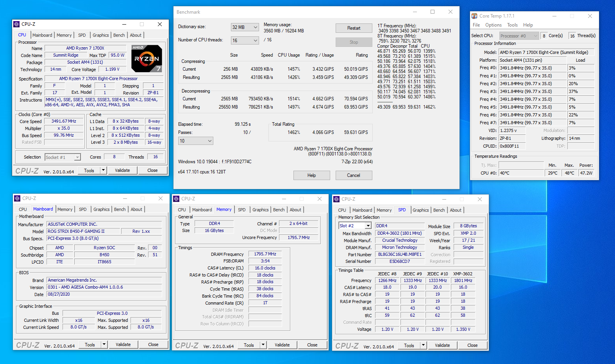Switch to Memory tab in top-left CPU-Z window

[x=64, y=35]
